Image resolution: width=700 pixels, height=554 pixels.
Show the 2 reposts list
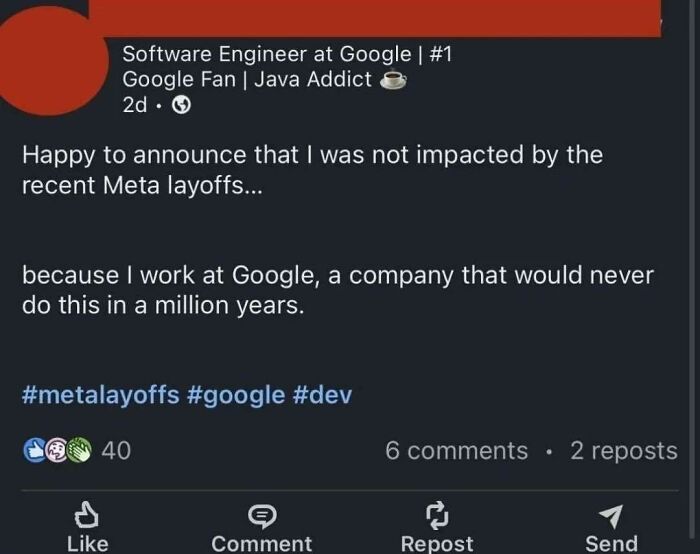pos(623,451)
